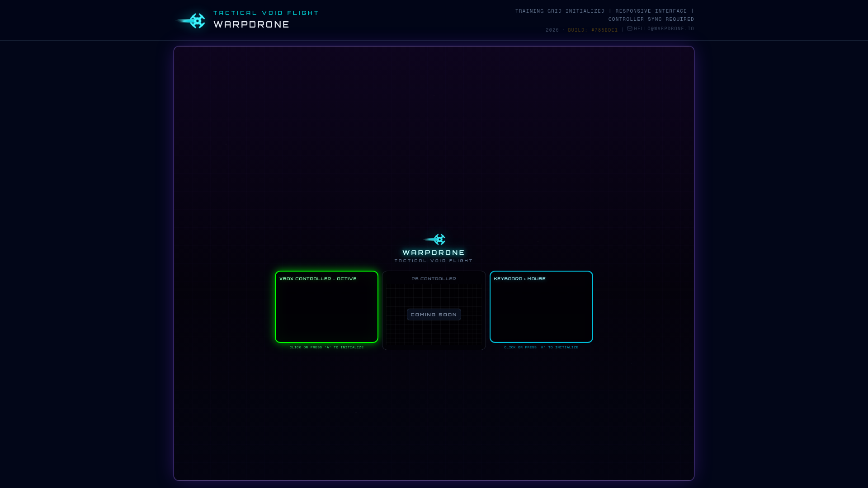Click the 'Tactical Void Flight' header tagline
The image size is (868, 488).
tap(266, 13)
